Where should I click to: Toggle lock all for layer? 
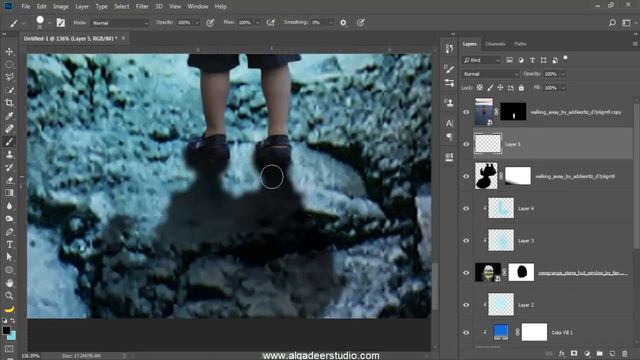(521, 88)
